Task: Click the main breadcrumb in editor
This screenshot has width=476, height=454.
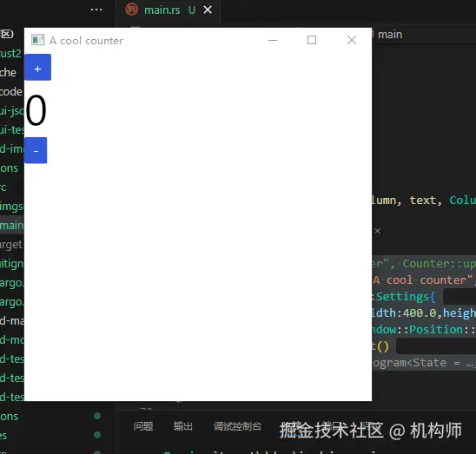Action: [x=390, y=35]
